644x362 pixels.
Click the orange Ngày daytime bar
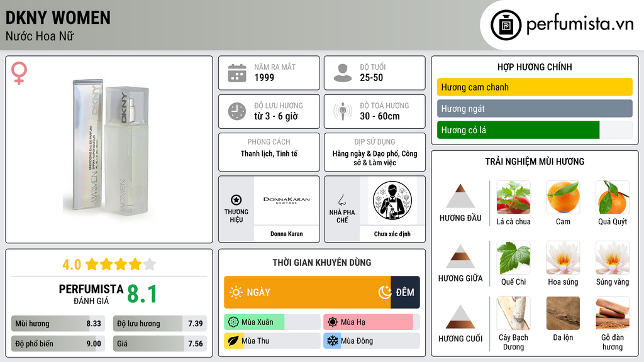point(307,292)
